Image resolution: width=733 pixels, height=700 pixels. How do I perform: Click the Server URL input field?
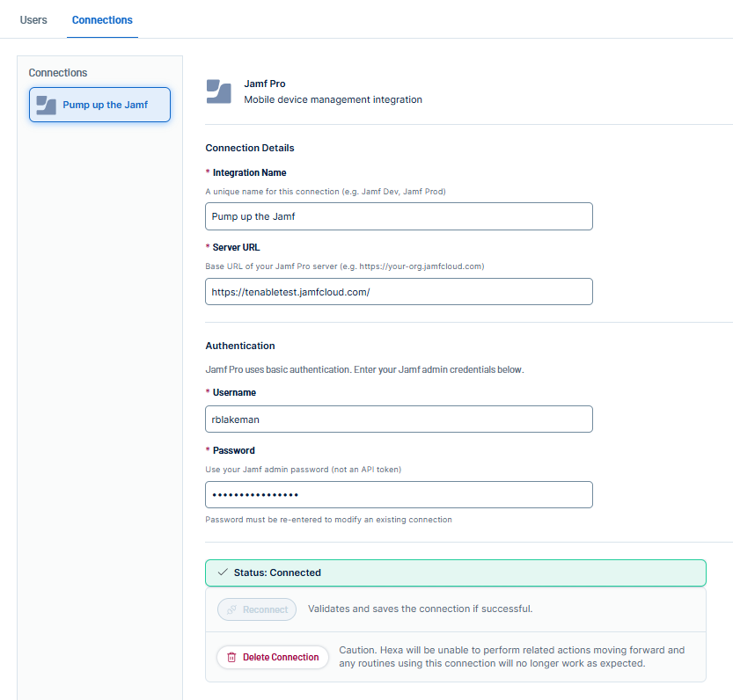click(399, 292)
